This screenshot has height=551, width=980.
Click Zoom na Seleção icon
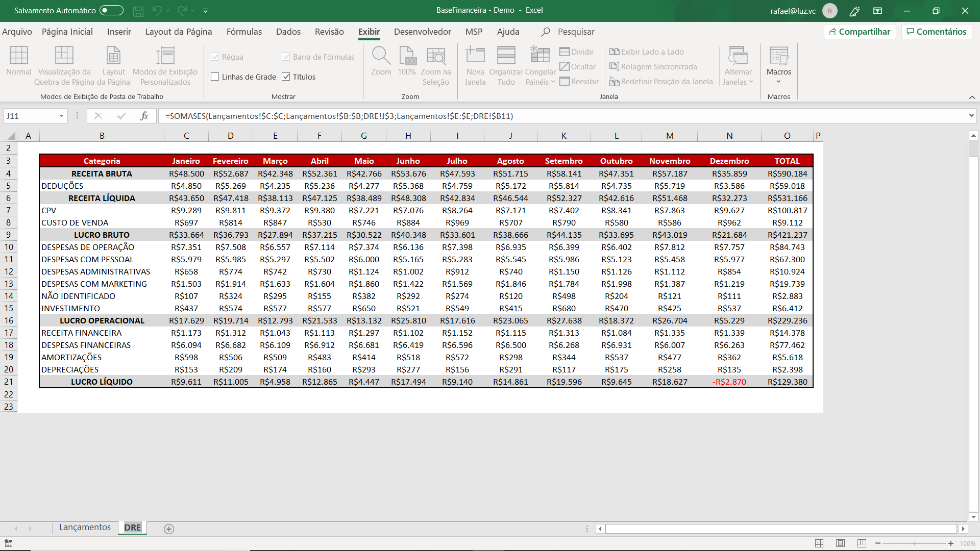pos(435,56)
